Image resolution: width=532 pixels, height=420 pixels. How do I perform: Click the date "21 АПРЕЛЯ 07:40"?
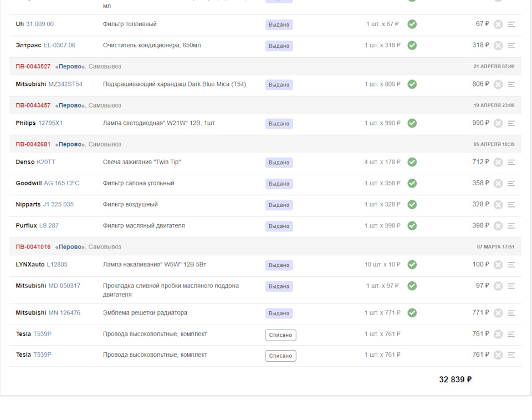point(494,67)
